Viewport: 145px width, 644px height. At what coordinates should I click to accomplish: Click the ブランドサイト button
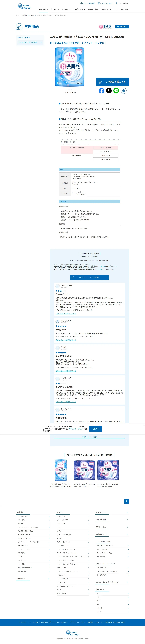tap(122, 26)
